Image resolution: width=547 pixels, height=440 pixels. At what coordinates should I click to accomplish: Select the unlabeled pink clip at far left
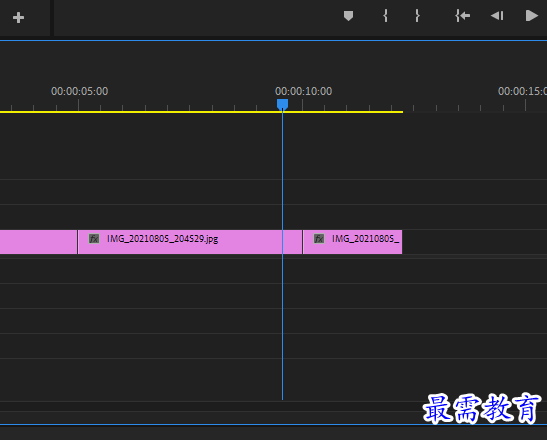point(38,242)
